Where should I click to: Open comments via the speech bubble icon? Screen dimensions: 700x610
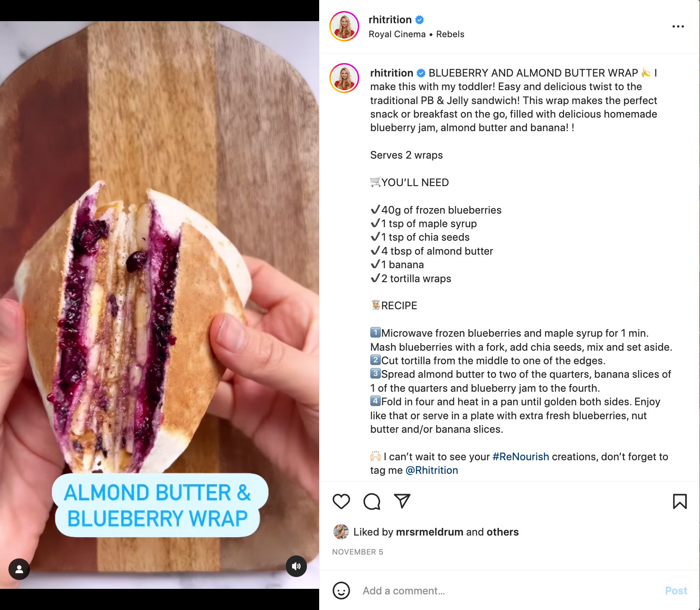[x=372, y=501]
